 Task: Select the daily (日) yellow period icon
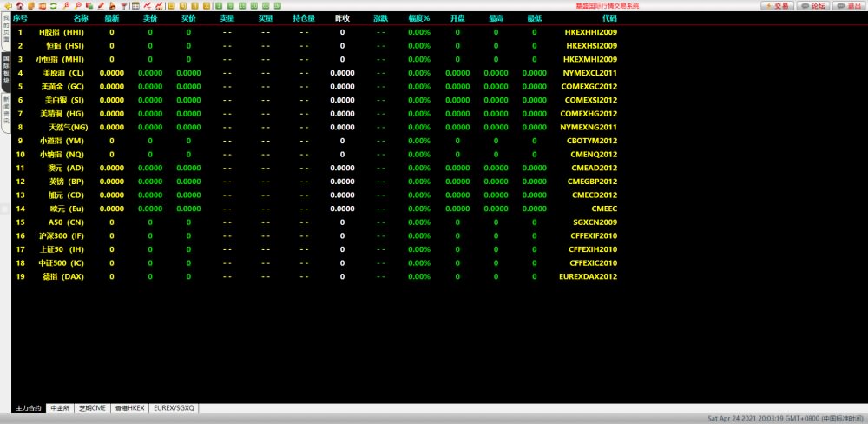click(171, 6)
